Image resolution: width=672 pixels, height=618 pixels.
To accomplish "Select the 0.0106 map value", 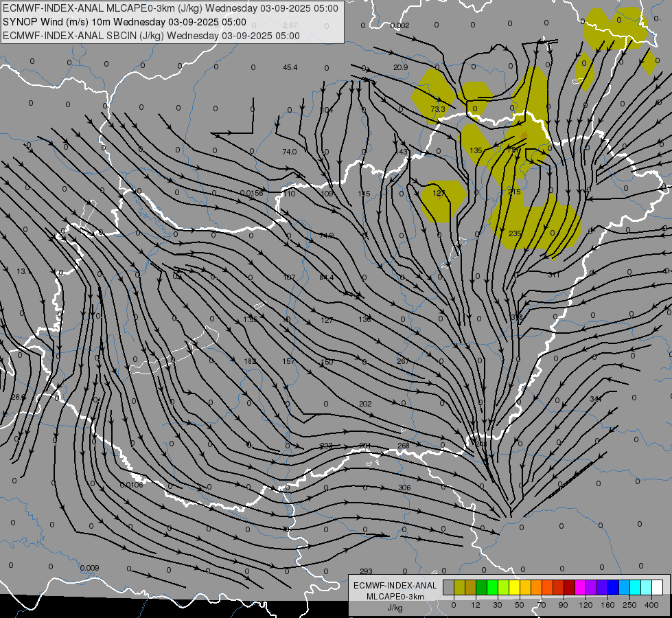I will [131, 485].
